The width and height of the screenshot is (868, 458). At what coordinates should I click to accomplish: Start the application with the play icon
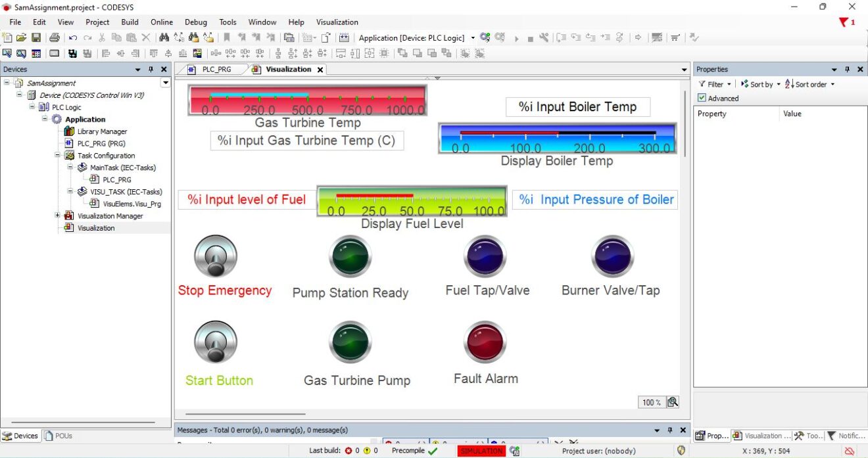518,37
